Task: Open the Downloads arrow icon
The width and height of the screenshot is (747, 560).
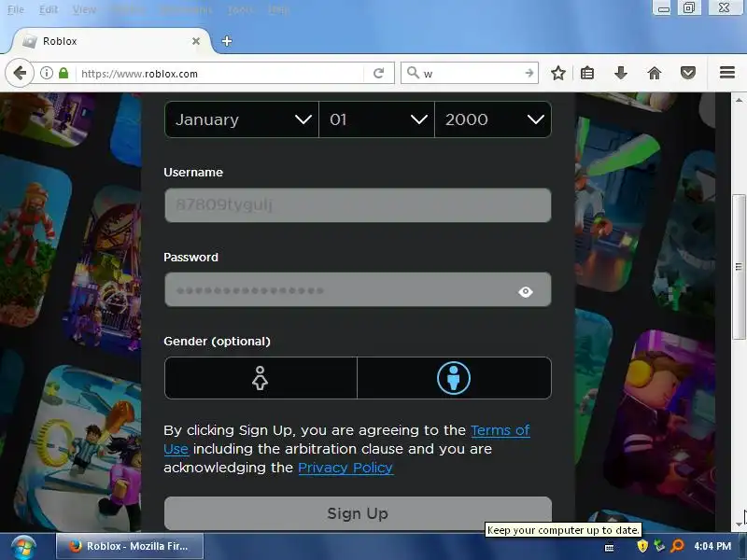Action: (621, 73)
